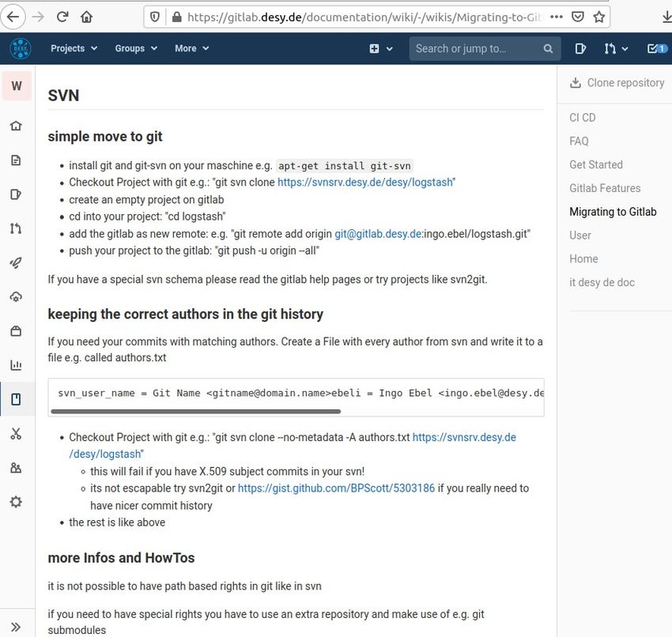This screenshot has height=637, width=672.
Task: Follow the first svnsrv.desy.de/desy/logstash link
Action: [365, 183]
